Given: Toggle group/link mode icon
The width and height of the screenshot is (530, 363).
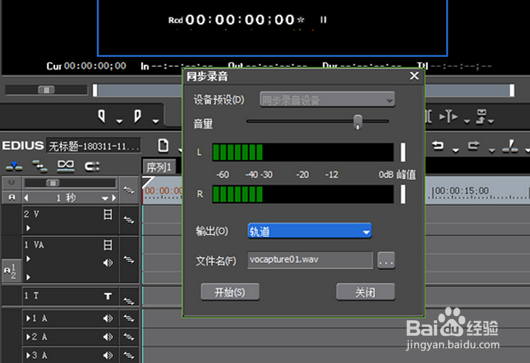Looking at the screenshot, I should tap(66, 166).
